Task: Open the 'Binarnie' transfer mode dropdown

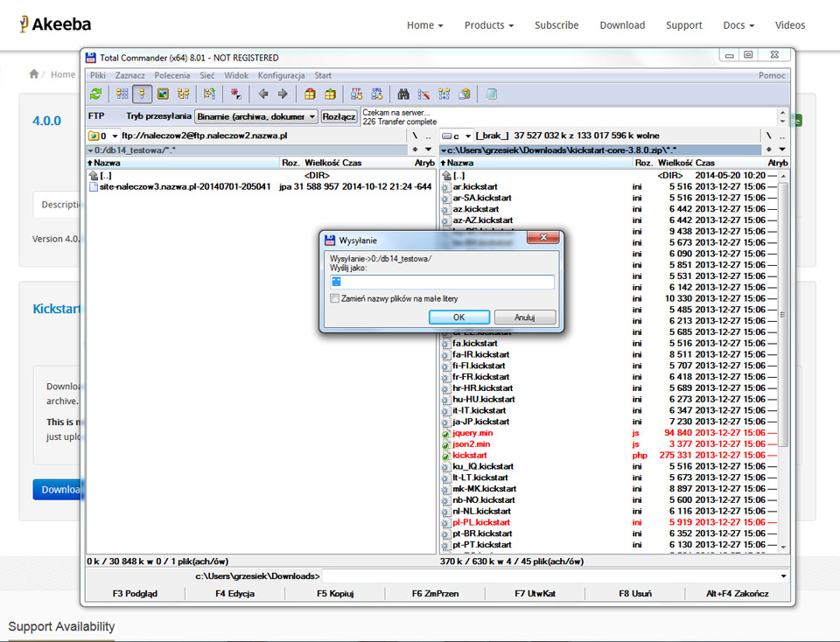Action: point(256,116)
